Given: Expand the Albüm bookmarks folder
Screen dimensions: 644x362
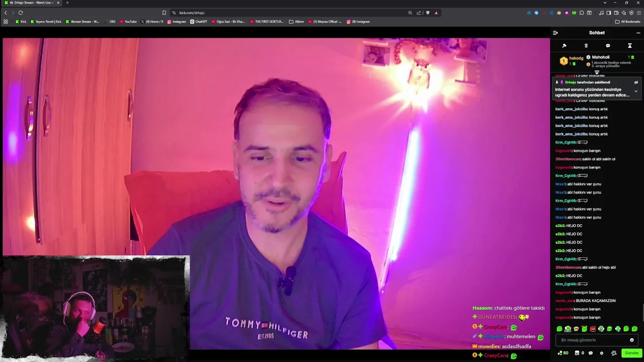Looking at the screenshot, I should (296, 22).
